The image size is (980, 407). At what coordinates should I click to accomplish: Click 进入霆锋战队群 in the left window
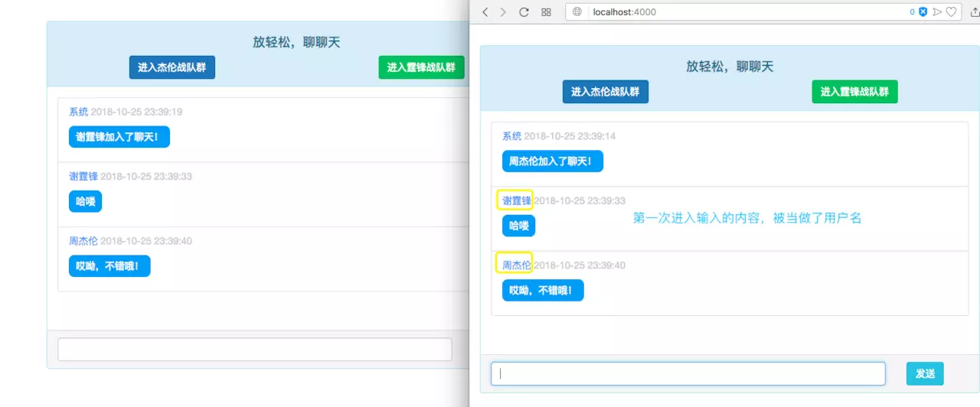(x=421, y=67)
